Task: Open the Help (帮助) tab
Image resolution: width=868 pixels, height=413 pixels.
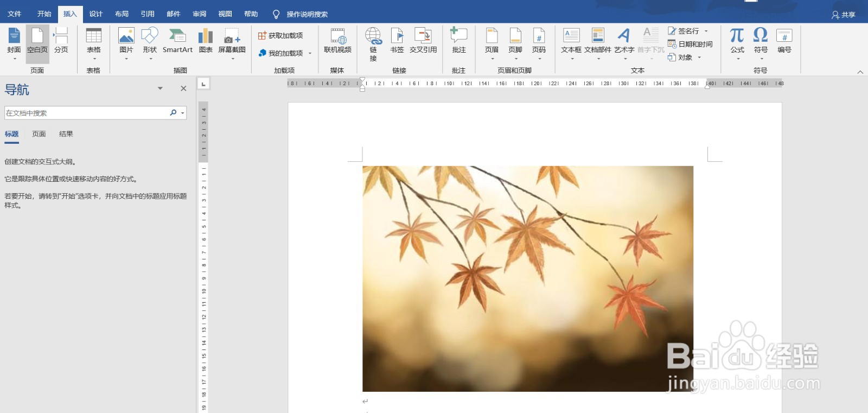Action: (x=251, y=14)
